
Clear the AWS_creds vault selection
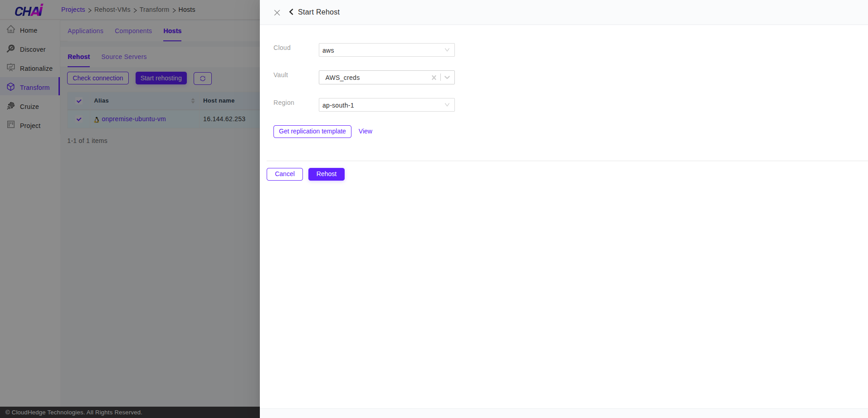click(434, 78)
